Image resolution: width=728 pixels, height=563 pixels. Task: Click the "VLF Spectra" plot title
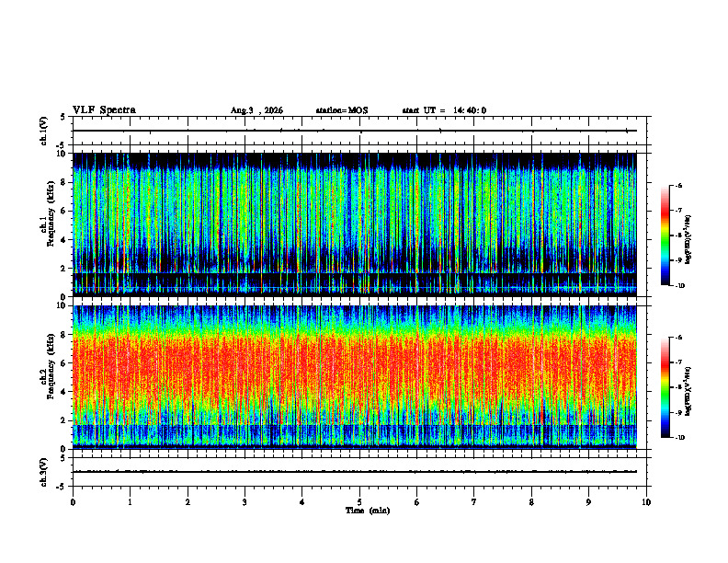[x=104, y=110]
